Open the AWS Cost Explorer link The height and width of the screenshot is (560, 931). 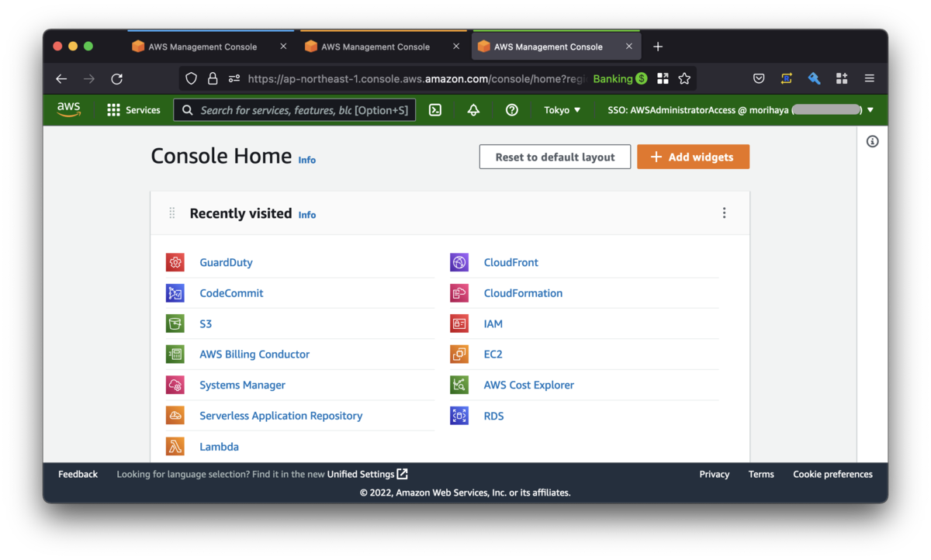coord(528,385)
